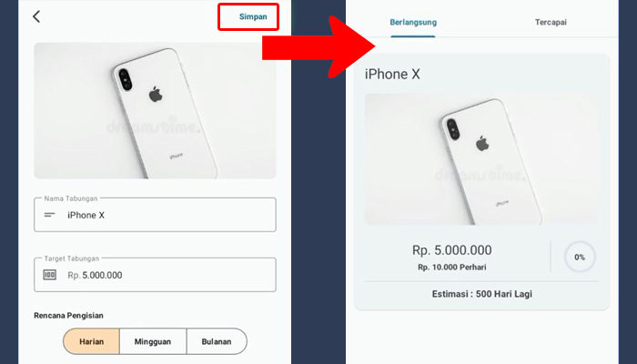Screen dimensions: 637x364
Task: Select the Mingguan filling plan
Action: tap(153, 341)
